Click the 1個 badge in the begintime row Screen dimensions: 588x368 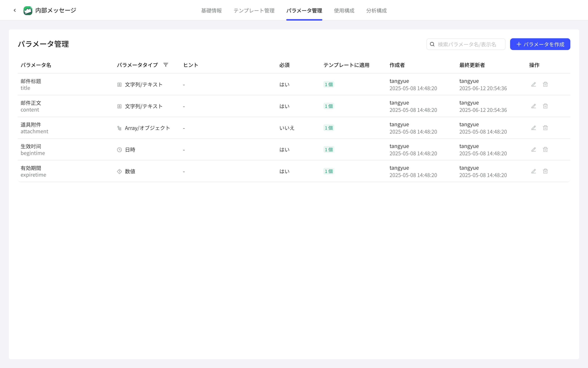tap(329, 149)
